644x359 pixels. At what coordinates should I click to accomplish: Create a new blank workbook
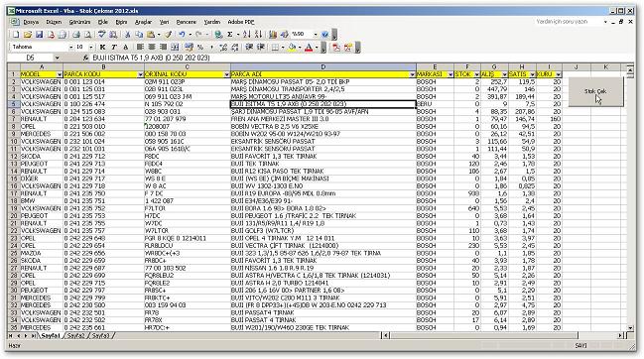pos(16,35)
